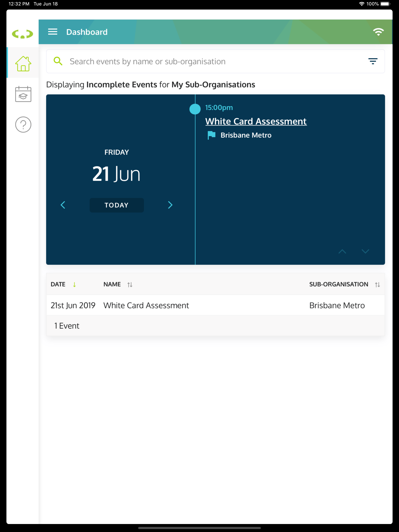Viewport: 399px width, 532px height.
Task: Open the Home sidebar icon
Action: [x=23, y=63]
